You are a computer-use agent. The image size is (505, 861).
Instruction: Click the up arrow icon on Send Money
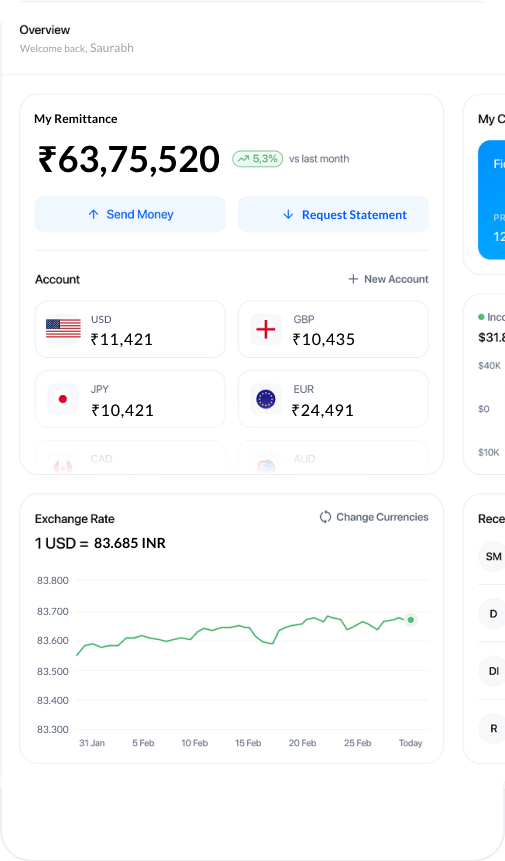tap(93, 214)
